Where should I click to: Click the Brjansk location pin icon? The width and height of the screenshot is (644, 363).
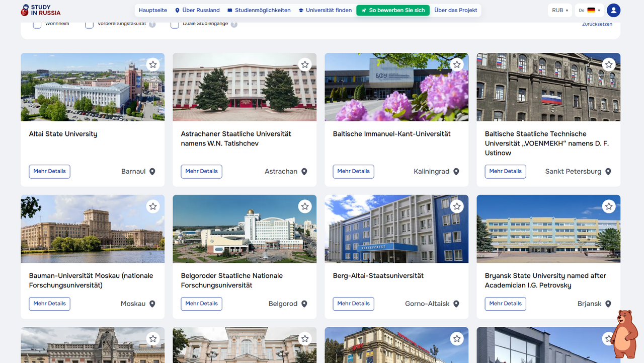[608, 304]
